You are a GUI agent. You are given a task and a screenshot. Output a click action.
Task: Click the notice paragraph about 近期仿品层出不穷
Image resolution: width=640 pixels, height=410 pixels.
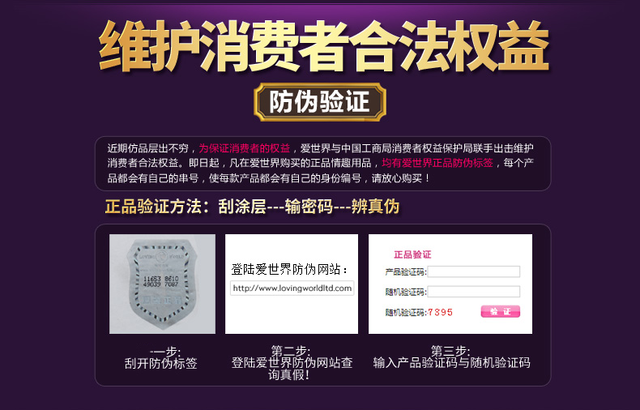(x=321, y=163)
